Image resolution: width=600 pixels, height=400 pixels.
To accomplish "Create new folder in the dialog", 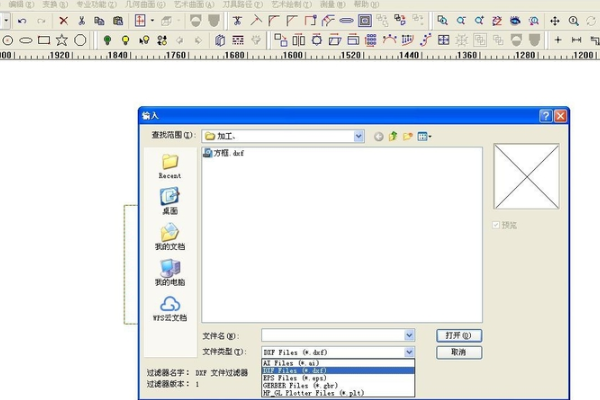I will click(x=408, y=136).
